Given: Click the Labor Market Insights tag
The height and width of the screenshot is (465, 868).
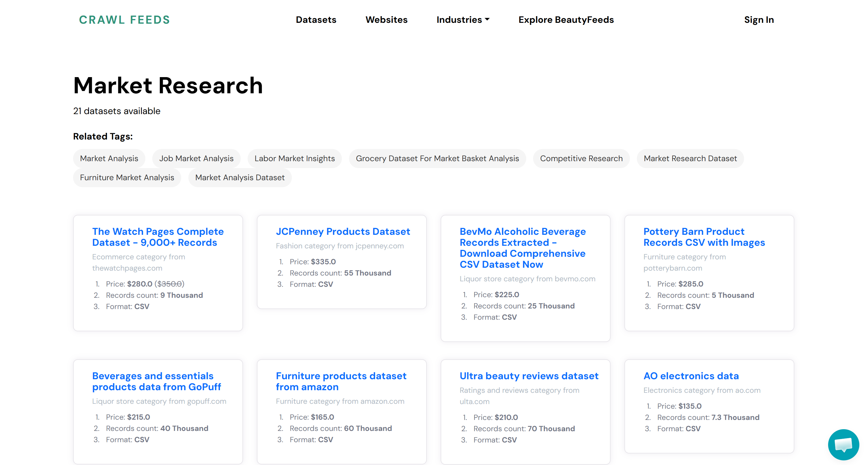Looking at the screenshot, I should (x=294, y=158).
